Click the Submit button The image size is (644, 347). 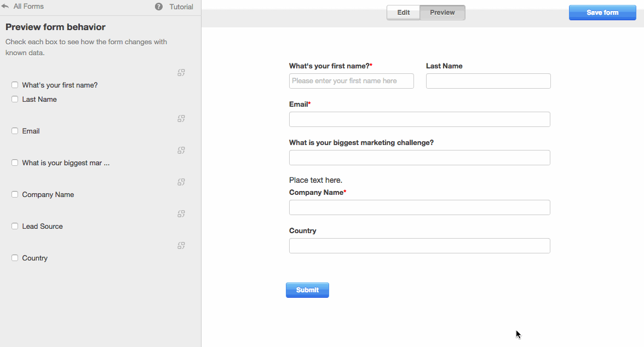click(x=307, y=290)
